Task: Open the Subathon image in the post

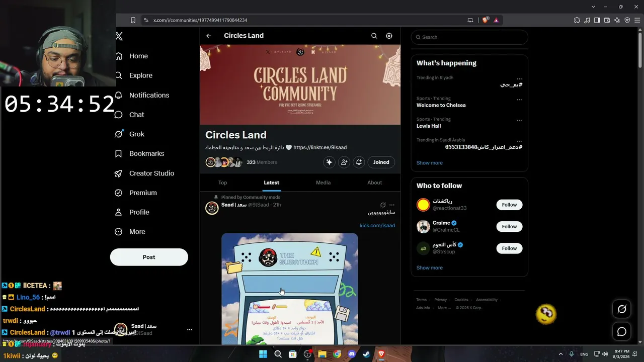Action: pos(290,289)
